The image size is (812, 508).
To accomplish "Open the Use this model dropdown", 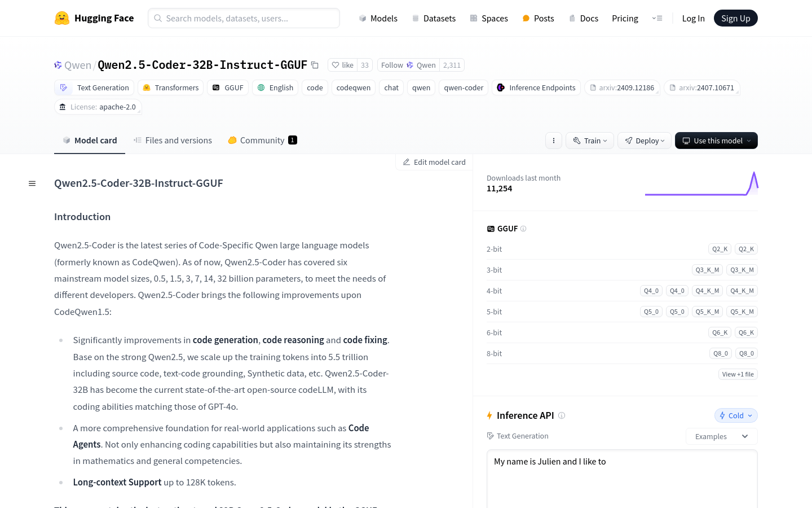I will [716, 141].
